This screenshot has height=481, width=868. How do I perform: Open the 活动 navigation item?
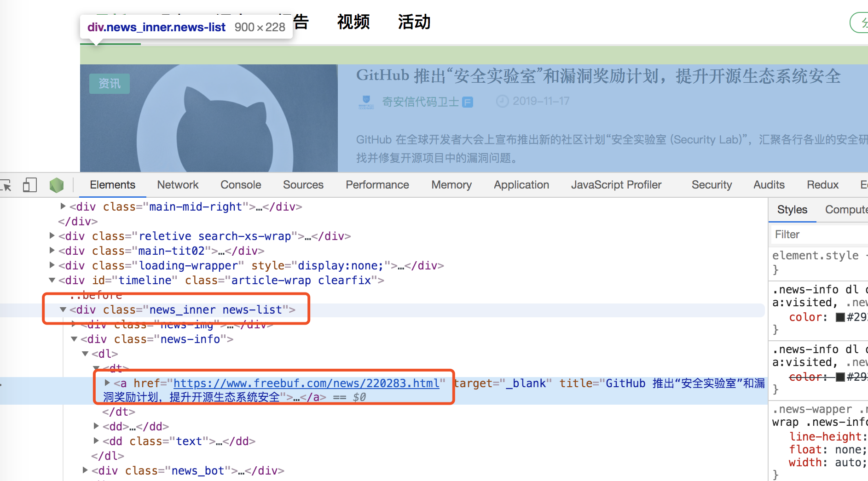[x=414, y=22]
